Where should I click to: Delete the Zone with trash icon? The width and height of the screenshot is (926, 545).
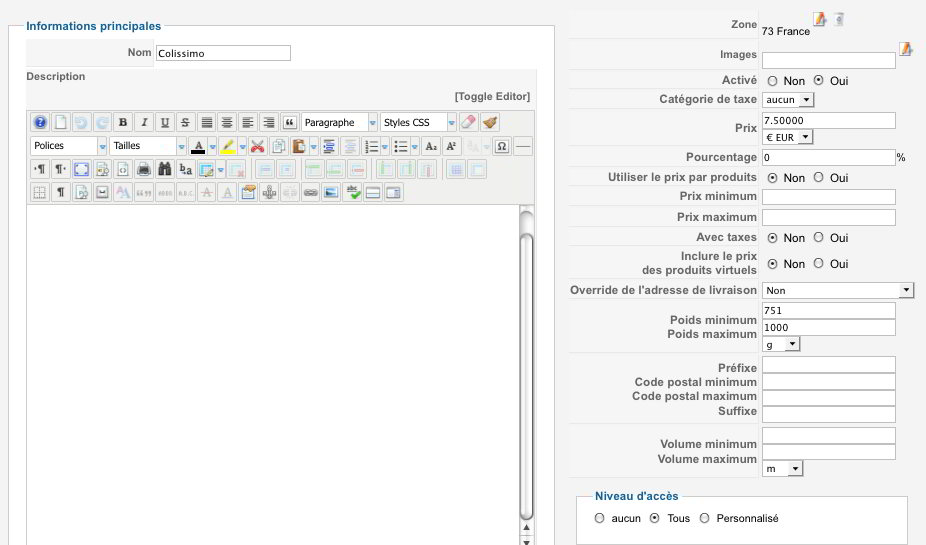(x=839, y=19)
